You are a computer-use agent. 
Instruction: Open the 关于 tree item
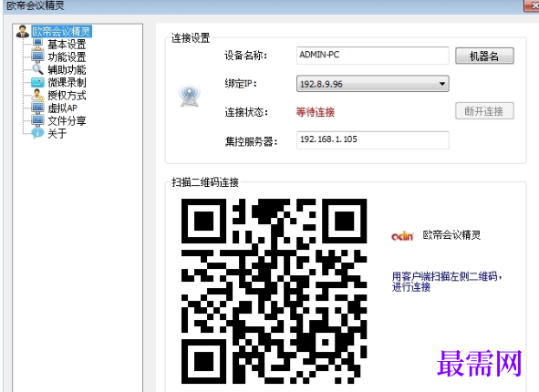(57, 134)
